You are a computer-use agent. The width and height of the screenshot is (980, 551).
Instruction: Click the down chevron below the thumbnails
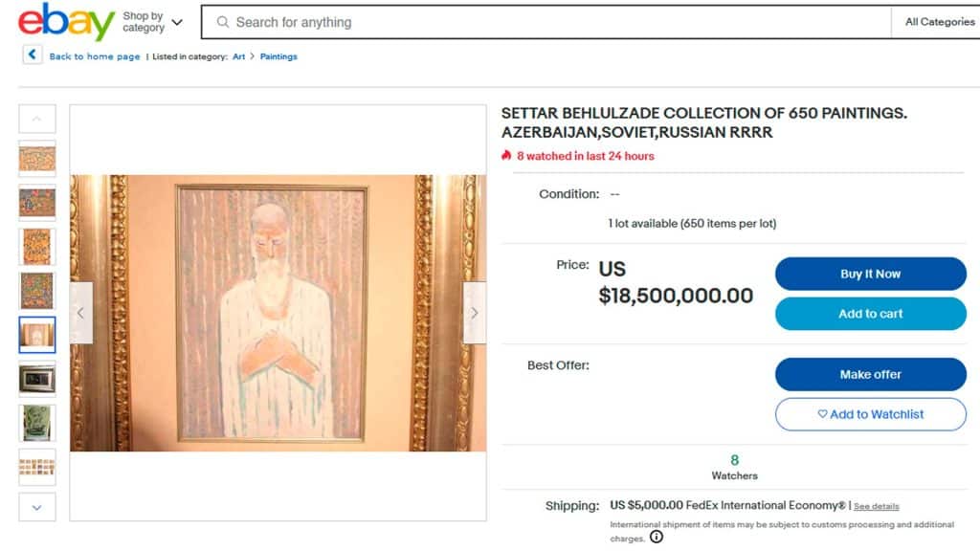click(36, 507)
